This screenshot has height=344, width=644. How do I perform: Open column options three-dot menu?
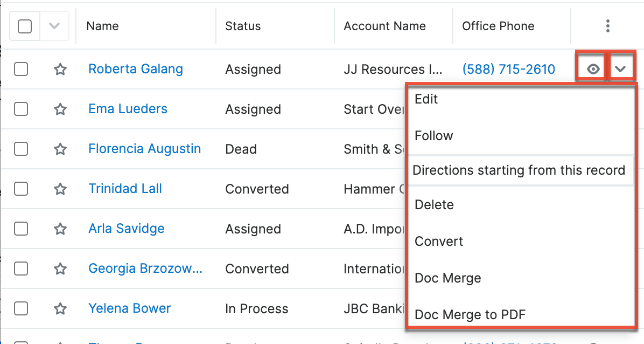pyautogui.click(x=607, y=26)
